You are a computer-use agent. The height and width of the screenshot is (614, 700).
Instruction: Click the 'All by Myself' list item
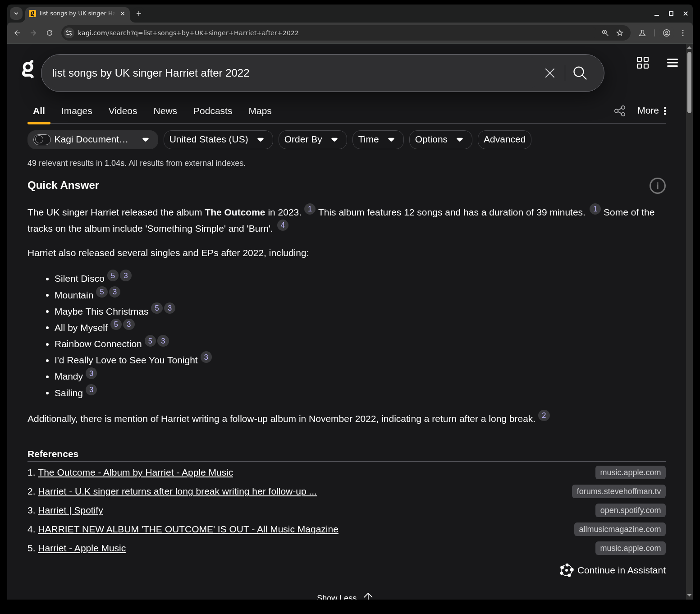click(x=81, y=328)
